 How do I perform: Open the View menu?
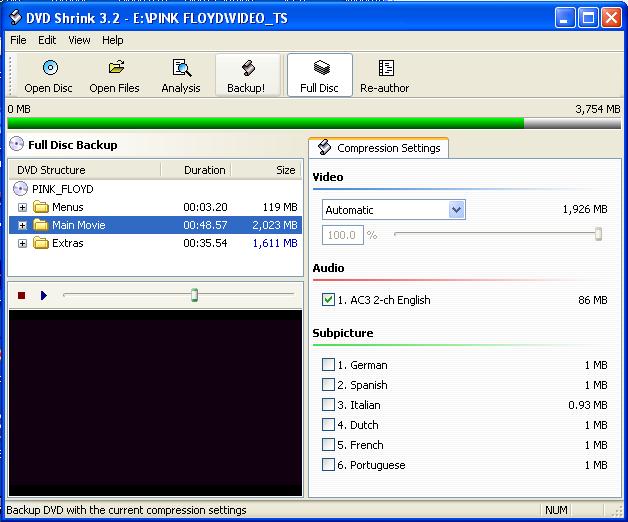coord(79,40)
